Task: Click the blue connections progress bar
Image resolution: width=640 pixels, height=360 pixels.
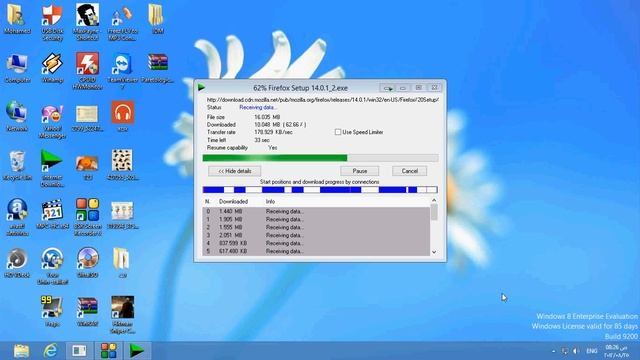Action: click(x=320, y=190)
